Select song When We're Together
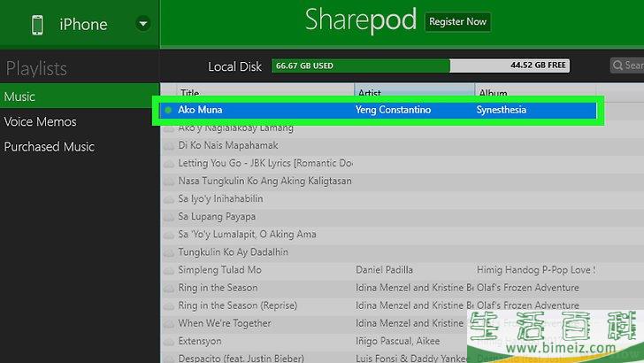 pyautogui.click(x=225, y=323)
